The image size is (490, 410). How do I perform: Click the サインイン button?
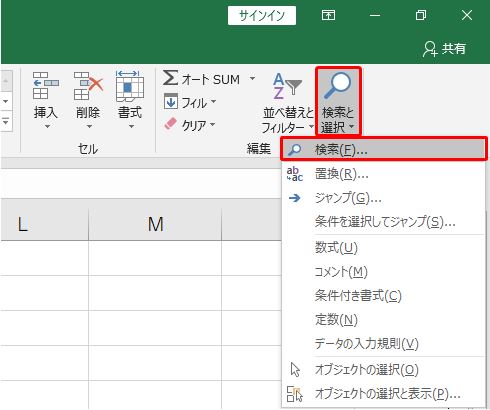(x=262, y=15)
